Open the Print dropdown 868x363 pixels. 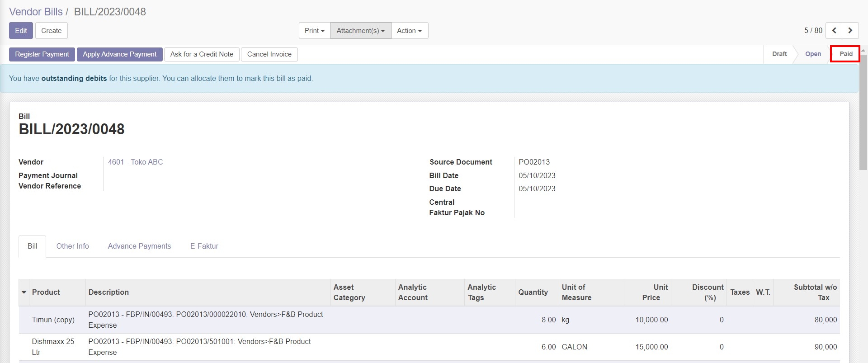pos(315,31)
